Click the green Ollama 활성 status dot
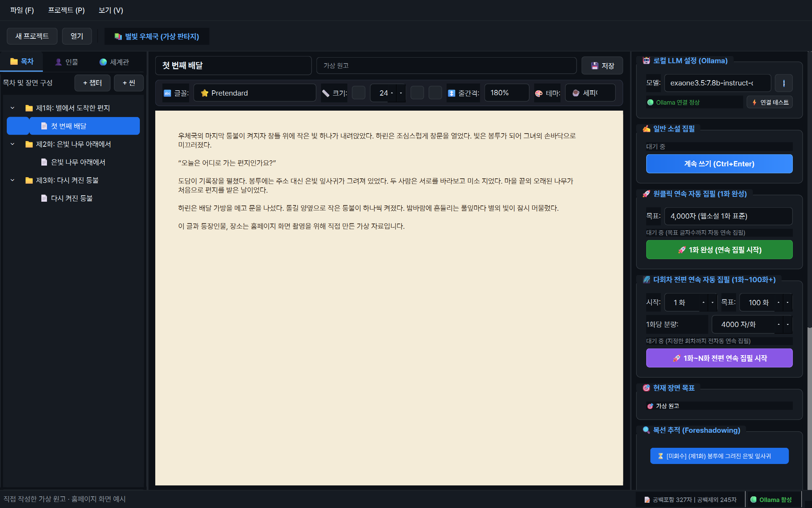This screenshot has height=508, width=812. (753, 500)
